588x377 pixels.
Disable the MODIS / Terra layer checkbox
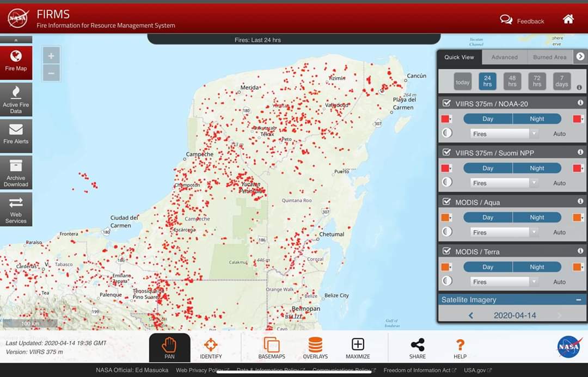pos(447,251)
